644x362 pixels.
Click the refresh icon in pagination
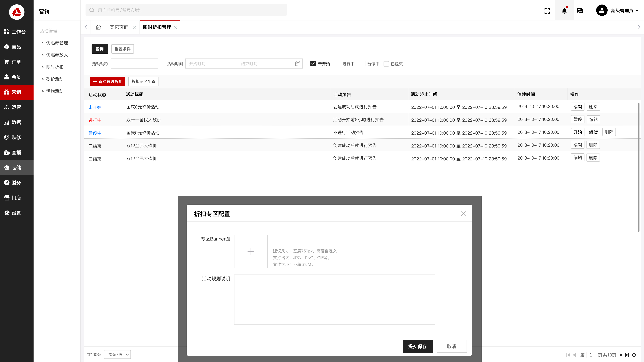pyautogui.click(x=634, y=355)
